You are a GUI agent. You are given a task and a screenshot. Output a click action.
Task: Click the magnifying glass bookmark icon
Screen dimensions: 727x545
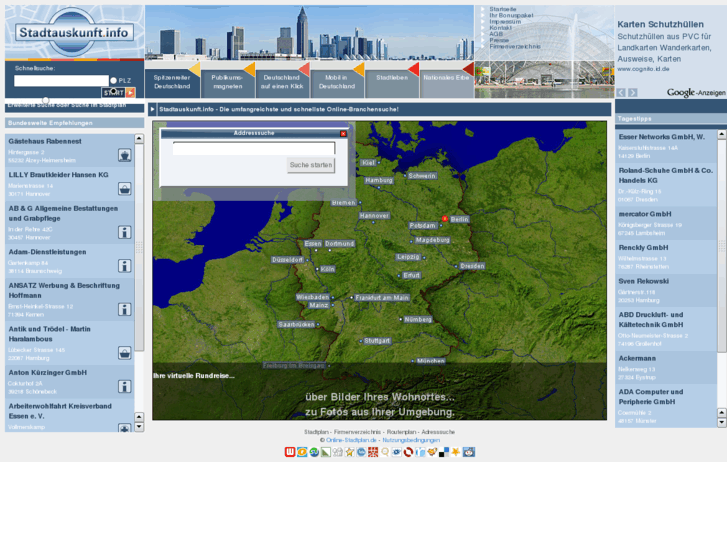click(385, 452)
